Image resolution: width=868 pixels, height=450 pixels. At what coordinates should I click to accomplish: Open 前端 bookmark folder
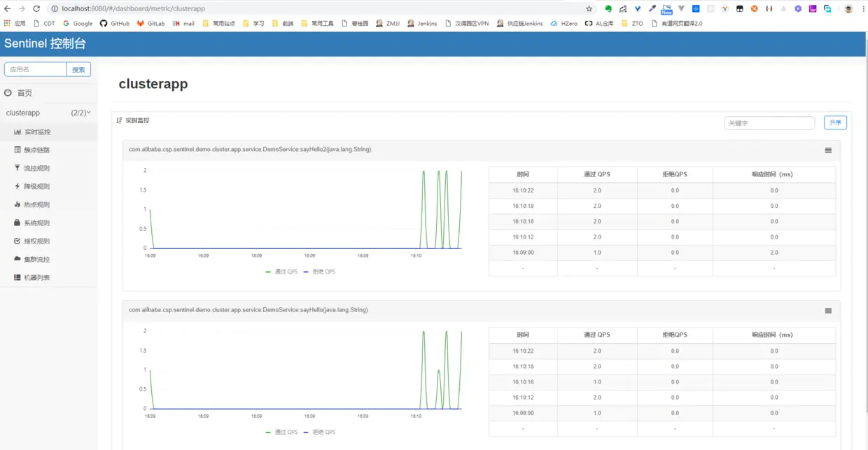[x=283, y=23]
